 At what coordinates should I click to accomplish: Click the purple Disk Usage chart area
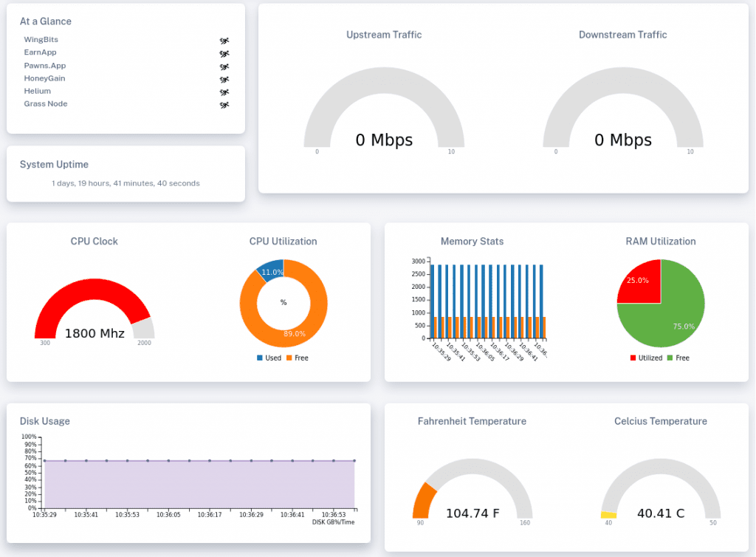point(199,484)
